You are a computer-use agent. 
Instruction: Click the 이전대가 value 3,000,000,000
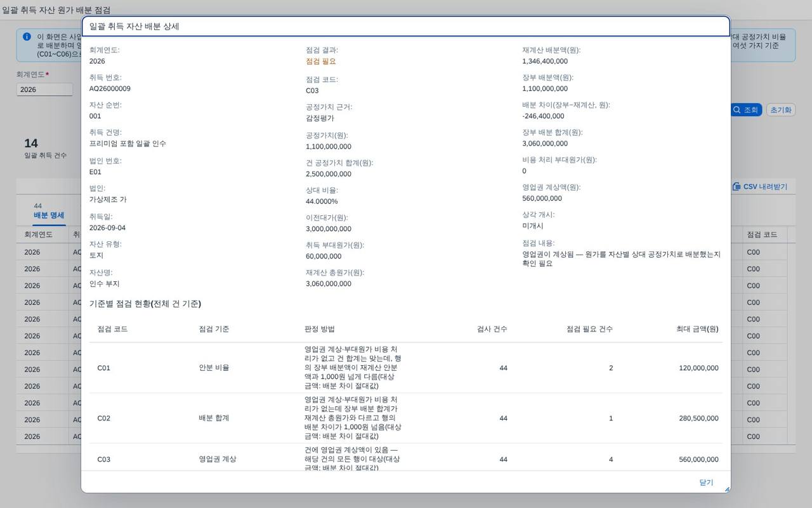[329, 229]
